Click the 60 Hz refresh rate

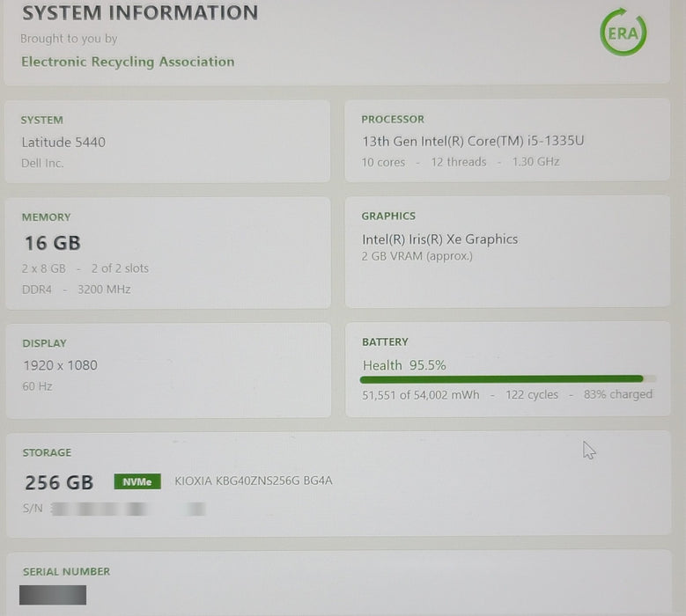(x=38, y=386)
